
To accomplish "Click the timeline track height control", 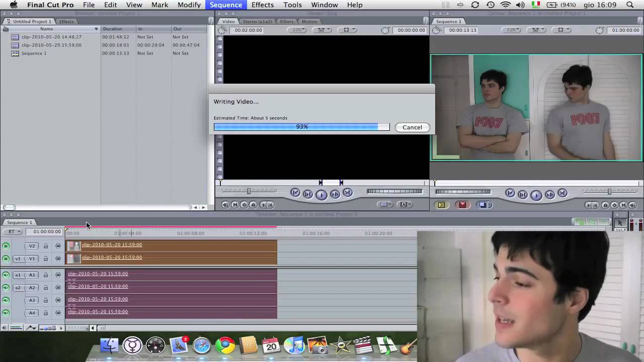I will coord(48,328).
